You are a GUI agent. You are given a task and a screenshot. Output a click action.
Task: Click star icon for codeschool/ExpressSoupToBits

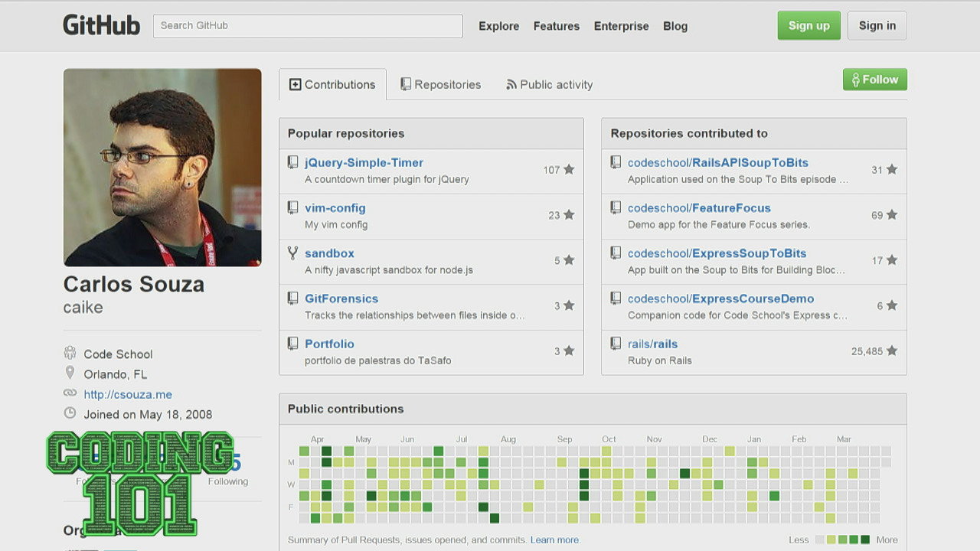891,260
